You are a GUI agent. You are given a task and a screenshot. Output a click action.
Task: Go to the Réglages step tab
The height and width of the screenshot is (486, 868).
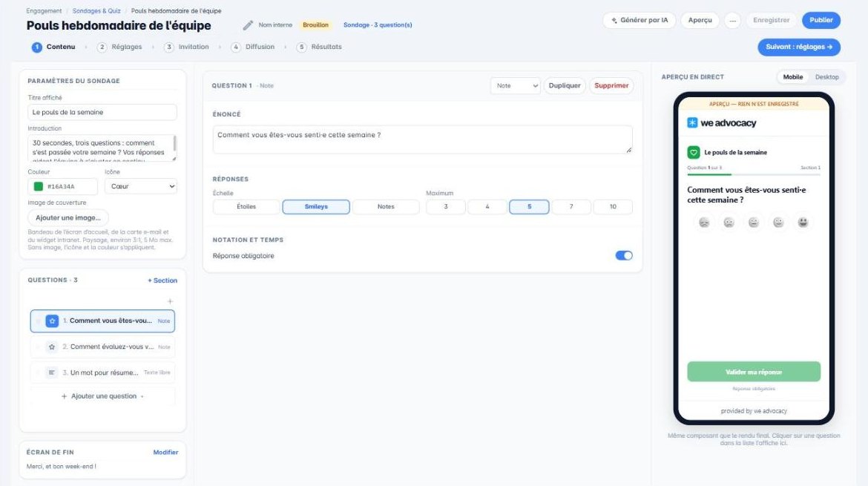(119, 47)
